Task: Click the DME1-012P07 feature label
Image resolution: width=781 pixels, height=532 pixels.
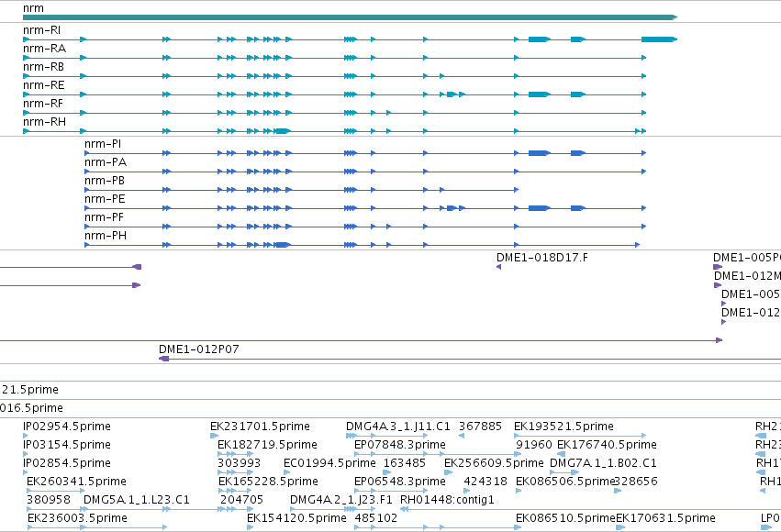Action: tap(199, 349)
